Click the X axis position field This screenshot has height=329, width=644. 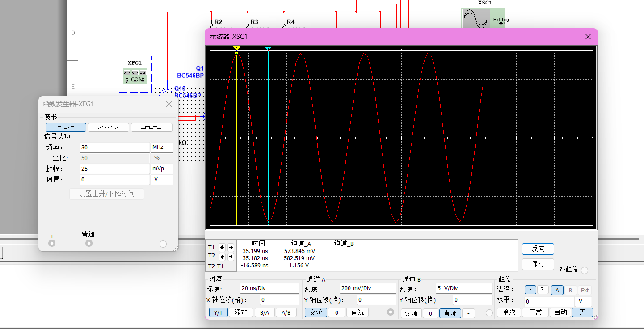279,300
